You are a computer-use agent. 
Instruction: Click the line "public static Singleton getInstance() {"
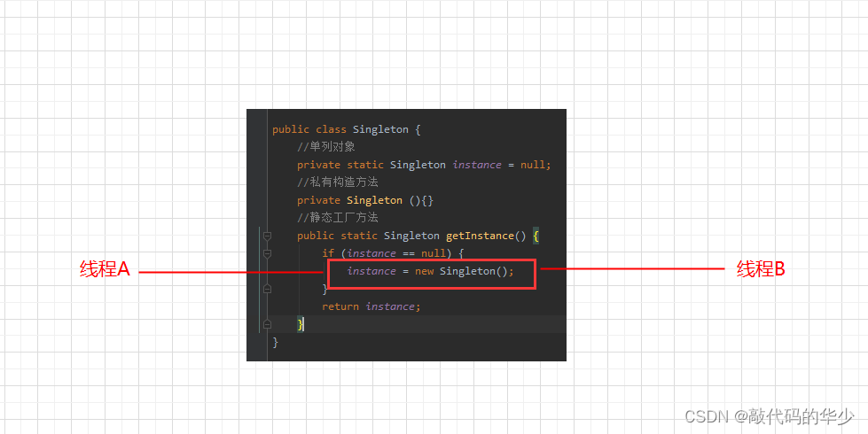[x=418, y=236]
